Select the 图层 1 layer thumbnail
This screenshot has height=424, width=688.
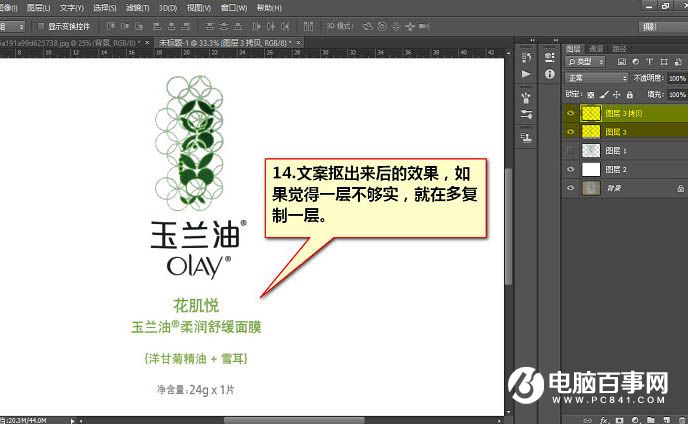click(x=591, y=151)
